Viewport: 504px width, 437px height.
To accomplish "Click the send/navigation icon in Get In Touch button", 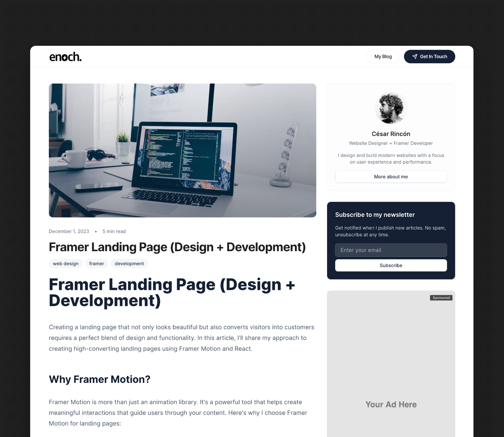I will [x=414, y=56].
